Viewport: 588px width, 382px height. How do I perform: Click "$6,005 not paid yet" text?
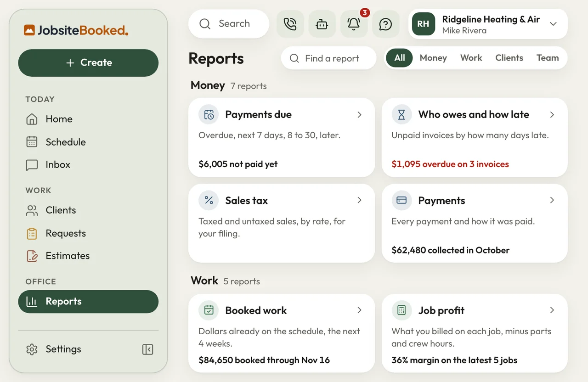(238, 164)
